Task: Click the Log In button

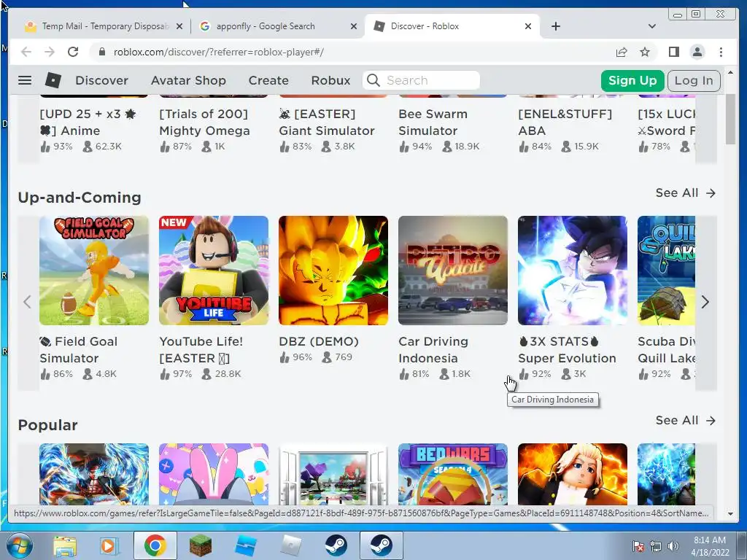Action: (694, 80)
